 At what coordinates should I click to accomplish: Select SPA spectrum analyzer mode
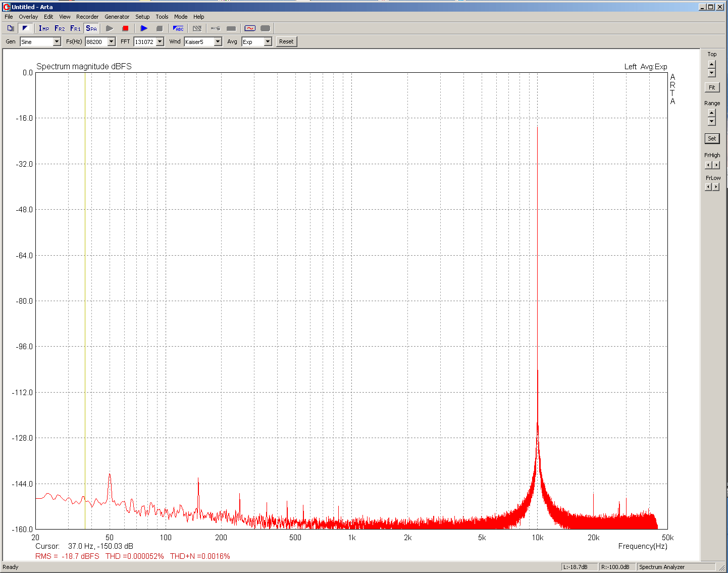tap(91, 28)
